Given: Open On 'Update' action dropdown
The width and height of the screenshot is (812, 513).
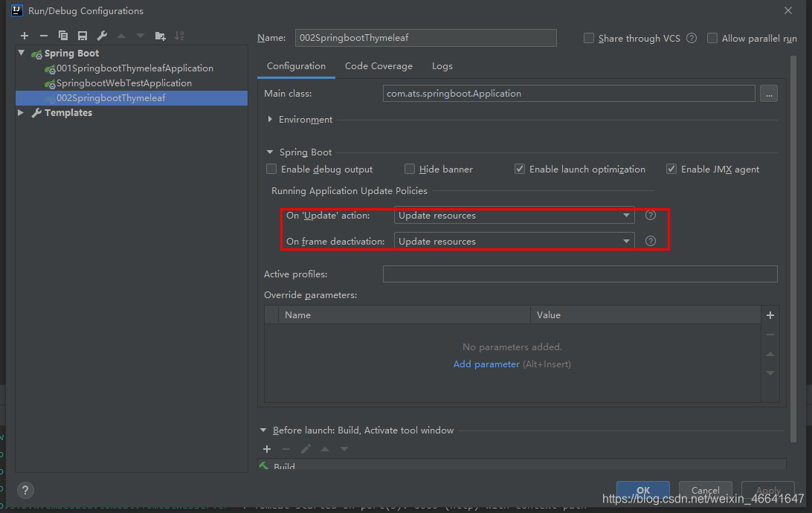Looking at the screenshot, I should [515, 216].
